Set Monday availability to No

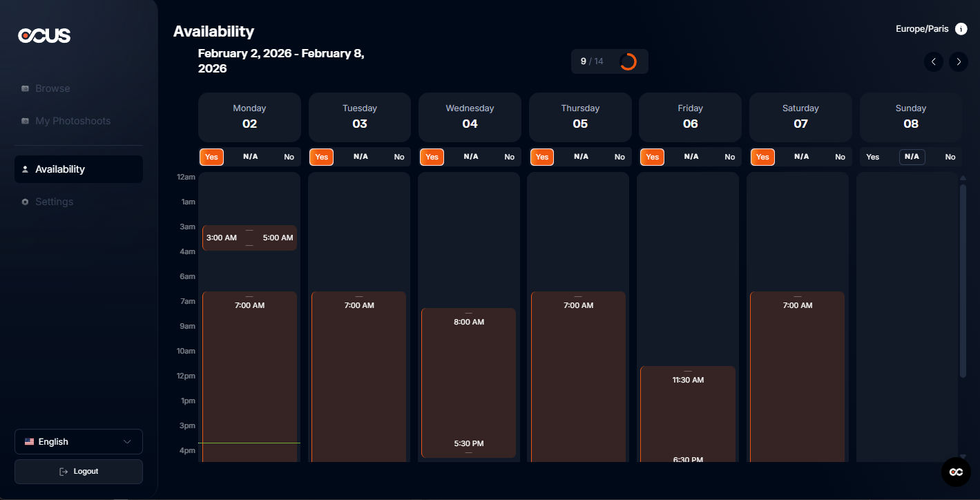(289, 157)
